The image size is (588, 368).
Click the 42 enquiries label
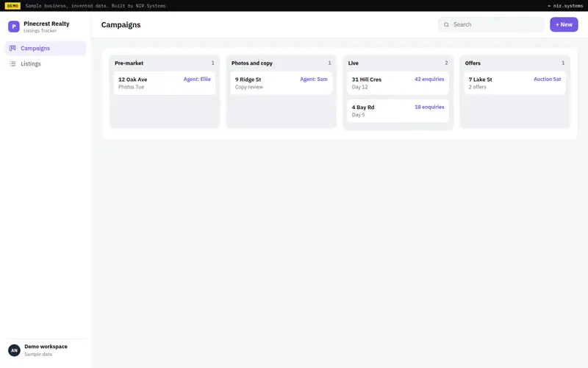click(429, 79)
